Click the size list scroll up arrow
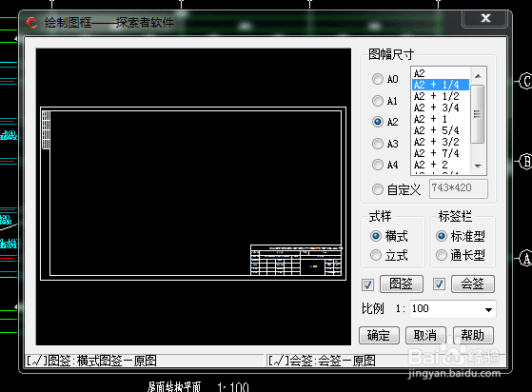 [478, 76]
